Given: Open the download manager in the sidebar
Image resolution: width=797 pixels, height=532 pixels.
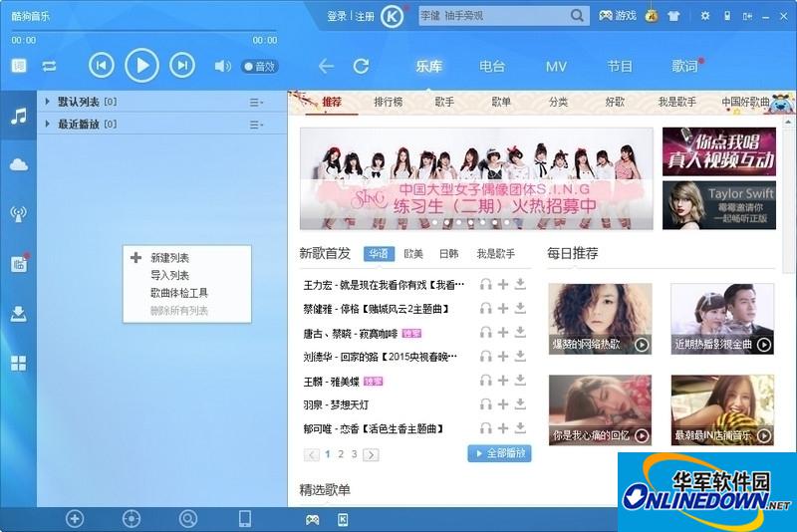Looking at the screenshot, I should tap(18, 314).
